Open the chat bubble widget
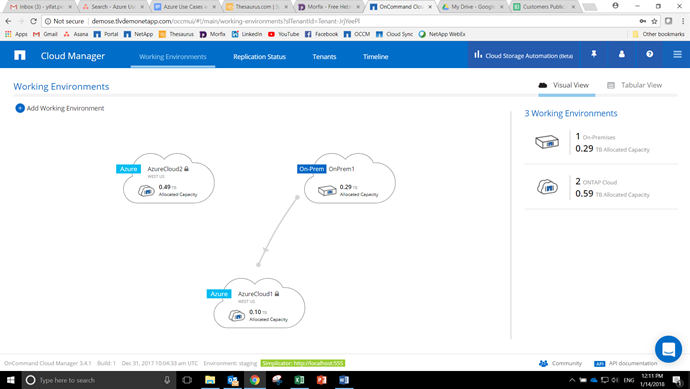This screenshot has height=389, width=690. [668, 349]
